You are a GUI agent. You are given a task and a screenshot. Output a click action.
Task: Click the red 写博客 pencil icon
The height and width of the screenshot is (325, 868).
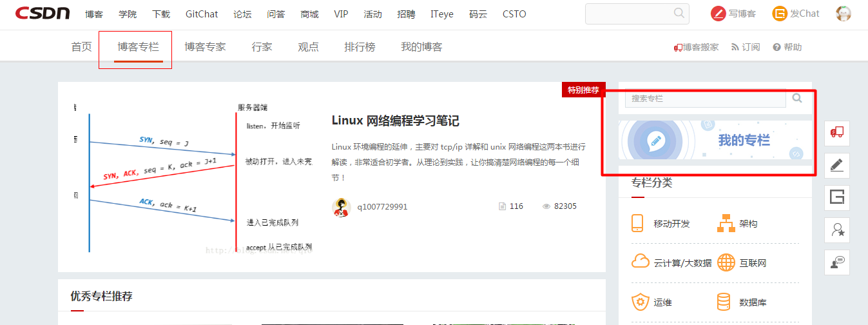(719, 14)
